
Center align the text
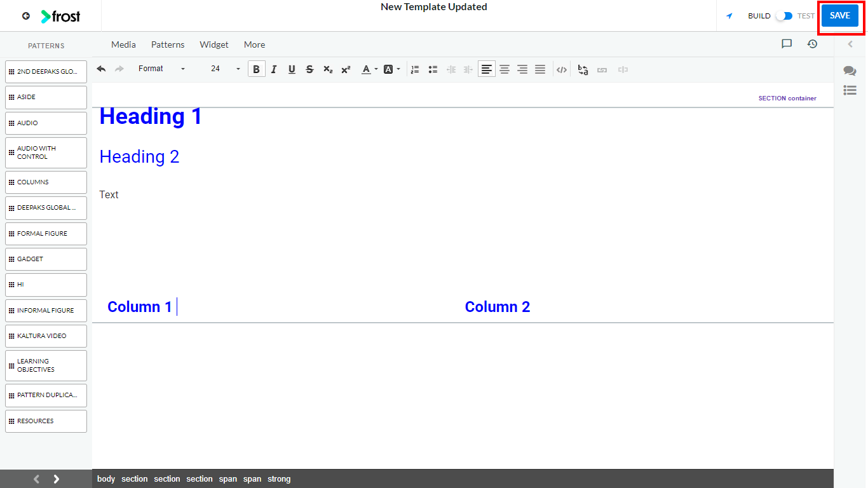point(505,69)
